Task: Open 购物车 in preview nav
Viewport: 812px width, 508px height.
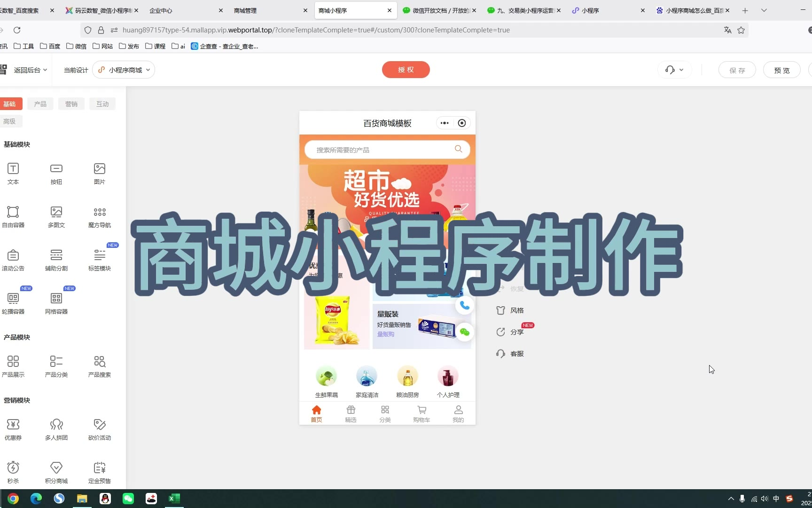Action: 422,414
